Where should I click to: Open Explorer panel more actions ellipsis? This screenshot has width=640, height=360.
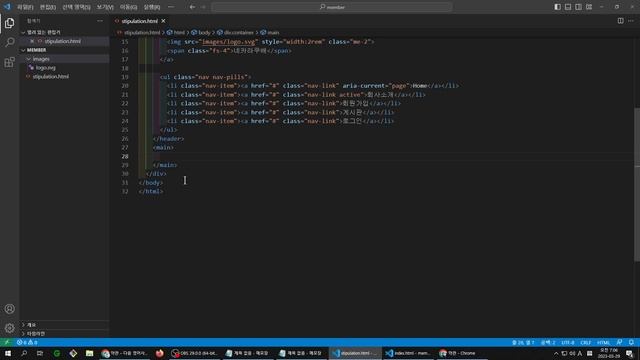pos(100,20)
